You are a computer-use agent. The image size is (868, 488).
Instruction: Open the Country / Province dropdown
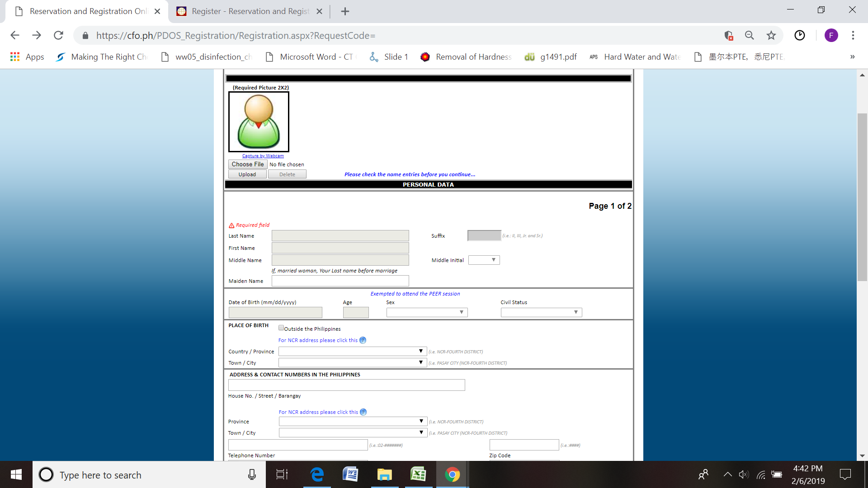(352, 351)
